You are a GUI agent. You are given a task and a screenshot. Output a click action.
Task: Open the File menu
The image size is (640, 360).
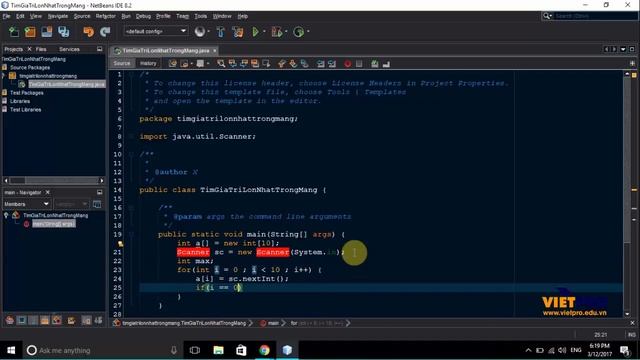(7, 16)
